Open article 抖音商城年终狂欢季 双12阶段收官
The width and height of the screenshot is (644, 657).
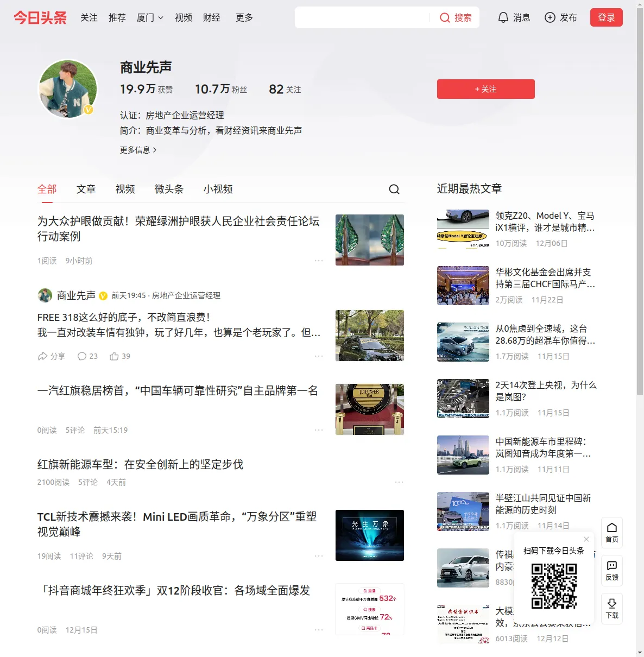click(174, 591)
